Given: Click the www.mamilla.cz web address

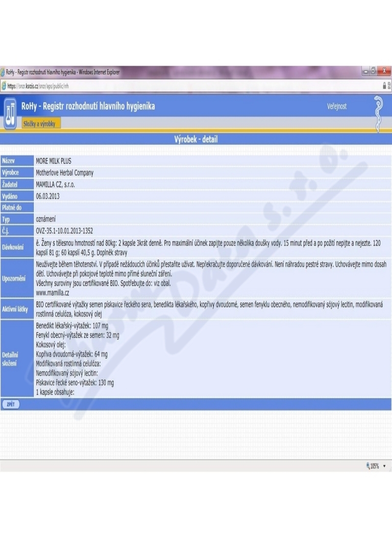Looking at the screenshot, I should coord(52,292).
